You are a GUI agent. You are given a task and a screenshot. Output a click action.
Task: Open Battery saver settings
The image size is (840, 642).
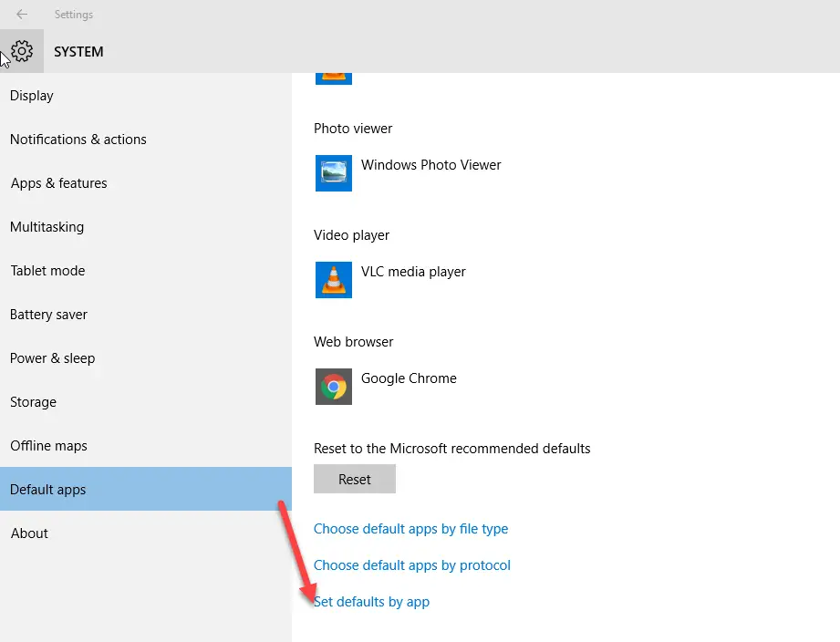[48, 314]
